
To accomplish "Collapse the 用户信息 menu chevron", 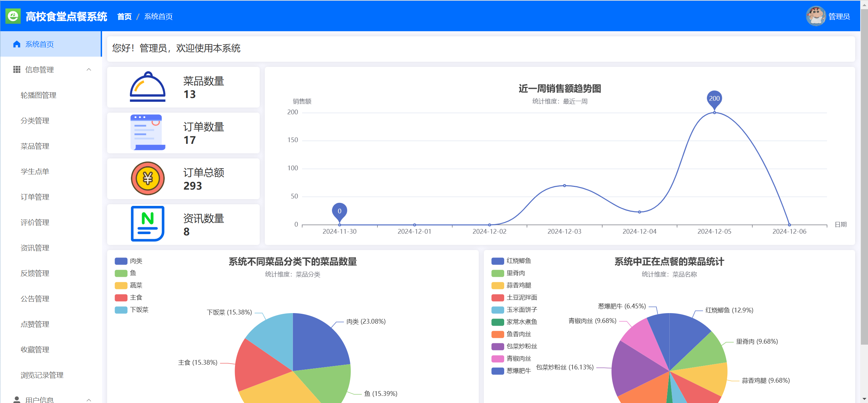I will [89, 400].
